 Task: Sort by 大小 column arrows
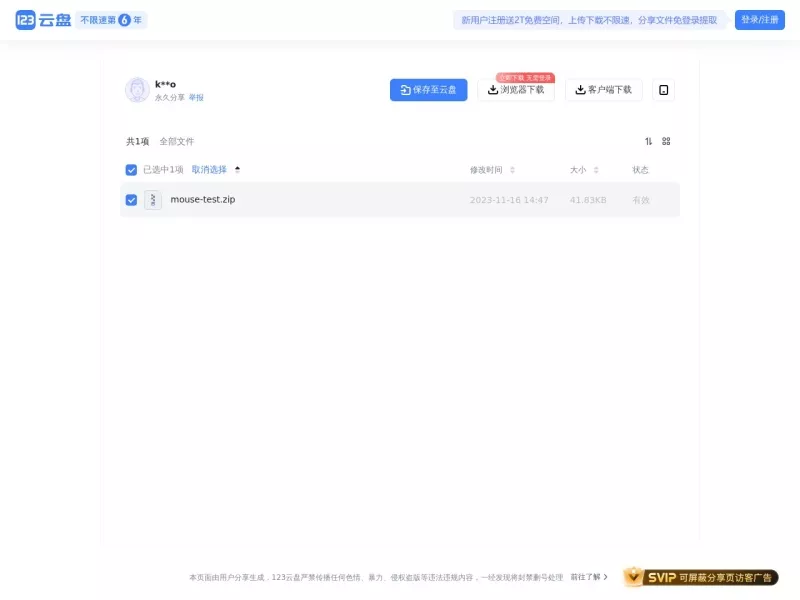tap(596, 170)
